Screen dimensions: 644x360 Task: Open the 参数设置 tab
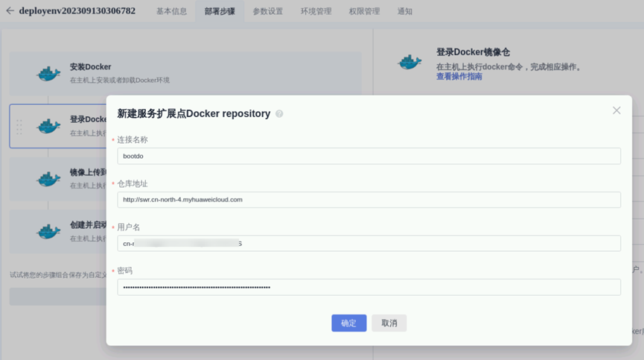(x=268, y=11)
